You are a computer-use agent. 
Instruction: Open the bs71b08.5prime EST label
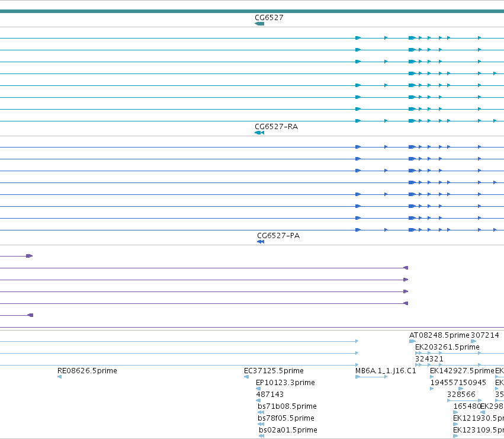[287, 406]
